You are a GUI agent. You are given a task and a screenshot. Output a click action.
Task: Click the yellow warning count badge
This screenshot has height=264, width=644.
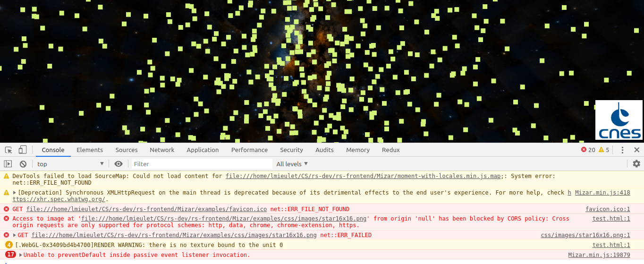(604, 150)
